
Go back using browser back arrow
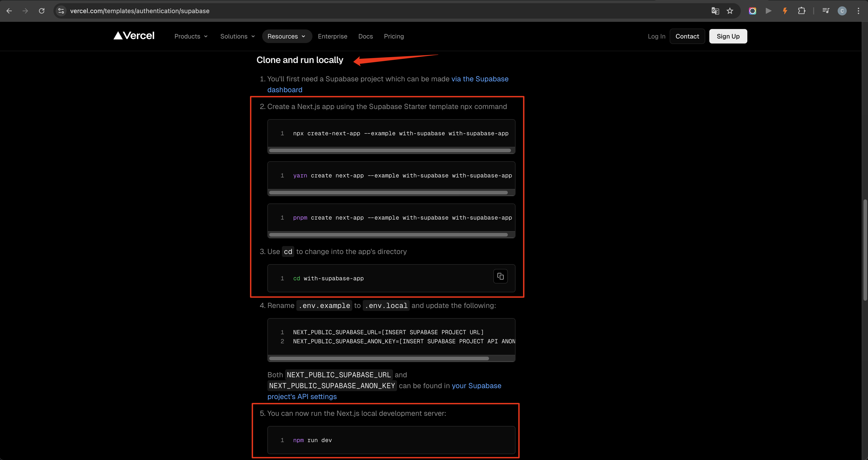pos(9,11)
